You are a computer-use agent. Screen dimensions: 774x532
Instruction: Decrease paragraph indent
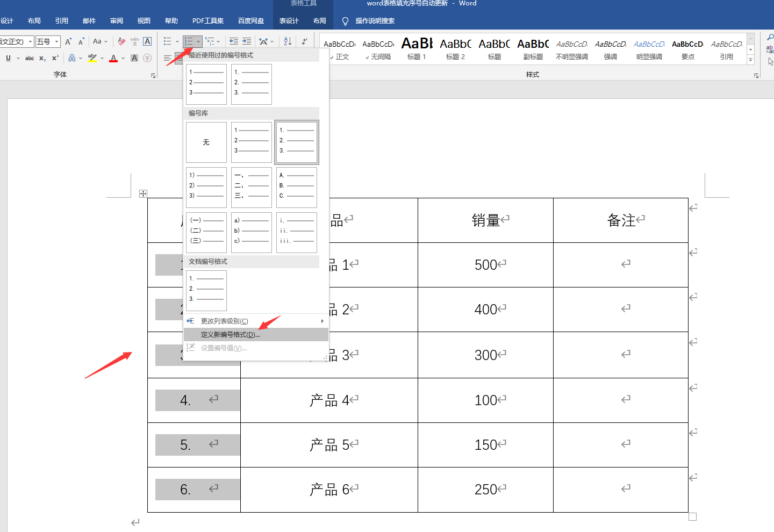pos(234,41)
